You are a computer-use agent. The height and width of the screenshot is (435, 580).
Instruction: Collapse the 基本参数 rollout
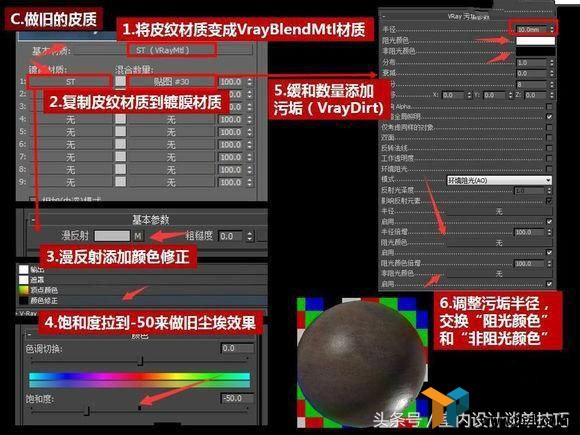pos(33,220)
